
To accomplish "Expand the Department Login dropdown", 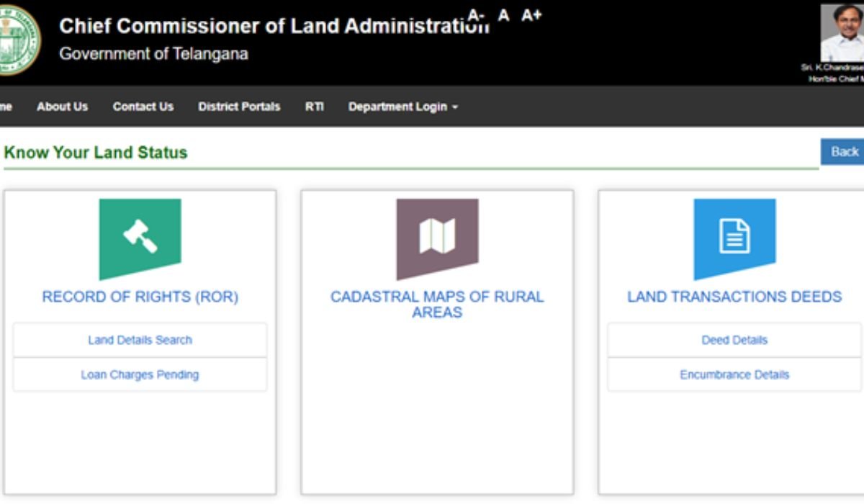I will tap(402, 107).
